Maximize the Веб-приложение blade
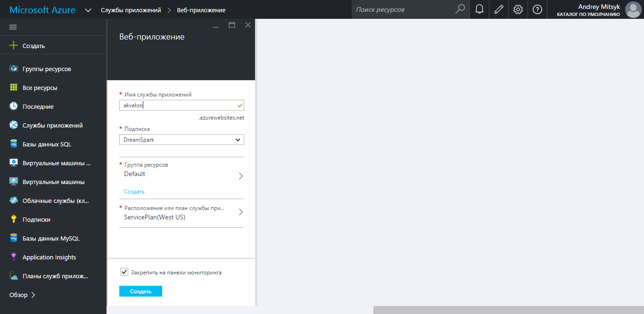The height and width of the screenshot is (314, 644). pyautogui.click(x=232, y=25)
